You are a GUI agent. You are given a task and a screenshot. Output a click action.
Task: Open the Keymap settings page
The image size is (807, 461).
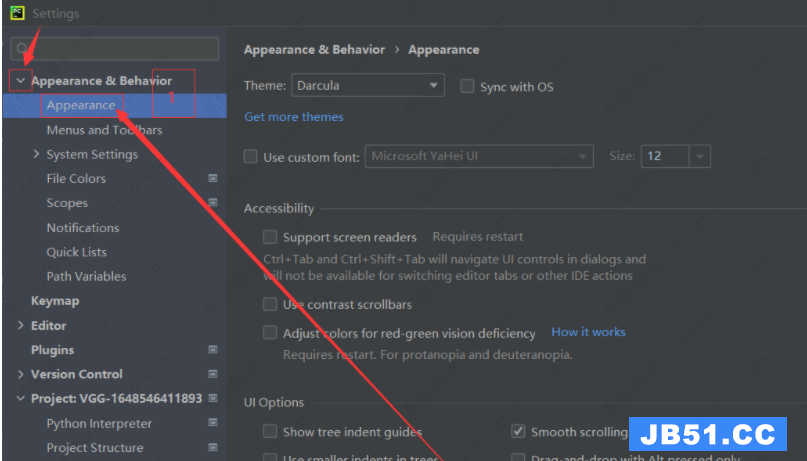pyautogui.click(x=55, y=301)
